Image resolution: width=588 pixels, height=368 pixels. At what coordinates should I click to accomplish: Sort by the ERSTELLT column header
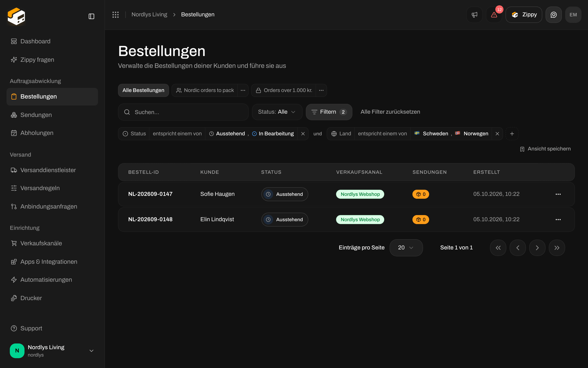(x=487, y=172)
